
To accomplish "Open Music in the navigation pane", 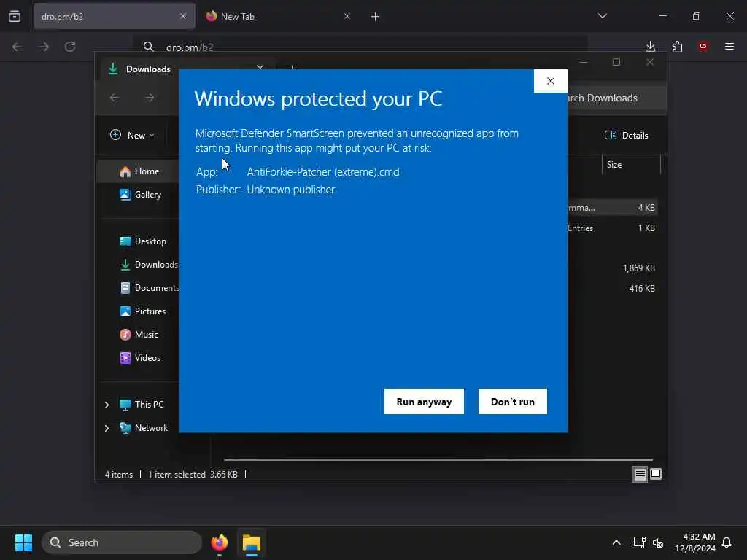I will point(139,334).
